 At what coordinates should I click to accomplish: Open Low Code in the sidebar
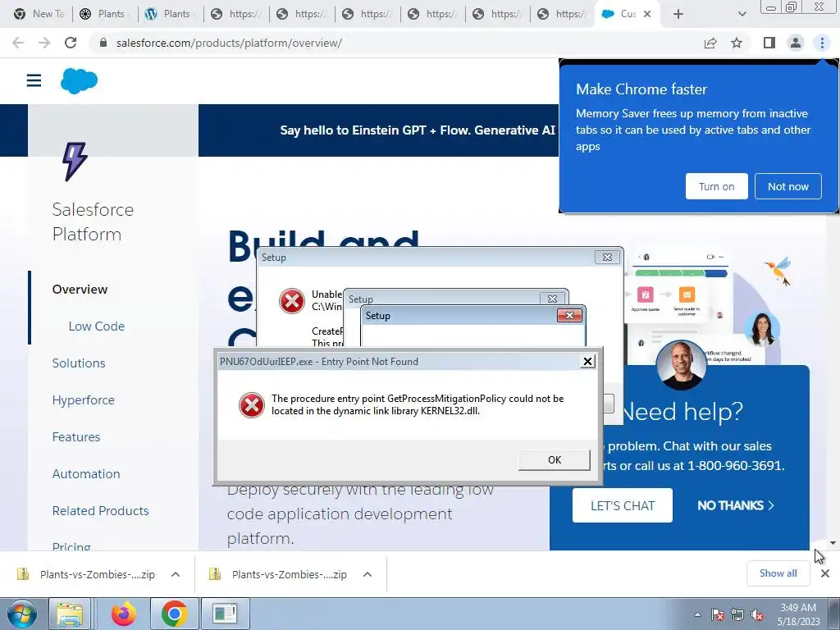[x=97, y=326]
